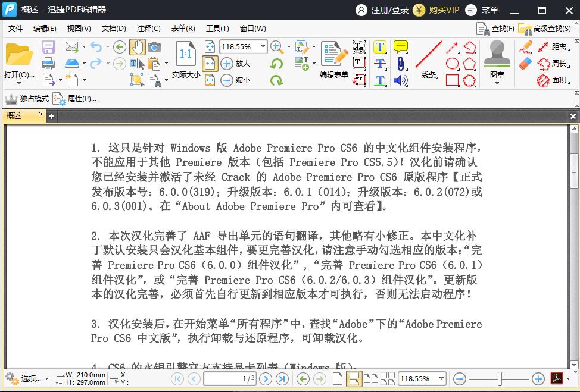Open the 文档(D) menu
This screenshot has width=580, height=392.
pyautogui.click(x=114, y=28)
